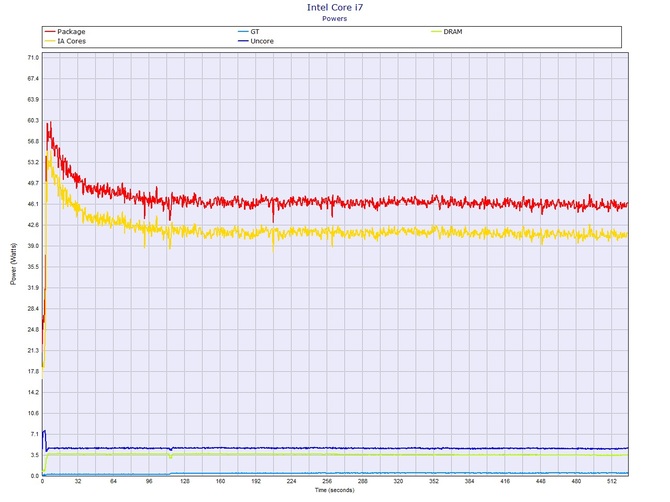Click the Intel Core i7 chart title
The height and width of the screenshot is (502, 670).
[x=335, y=7]
